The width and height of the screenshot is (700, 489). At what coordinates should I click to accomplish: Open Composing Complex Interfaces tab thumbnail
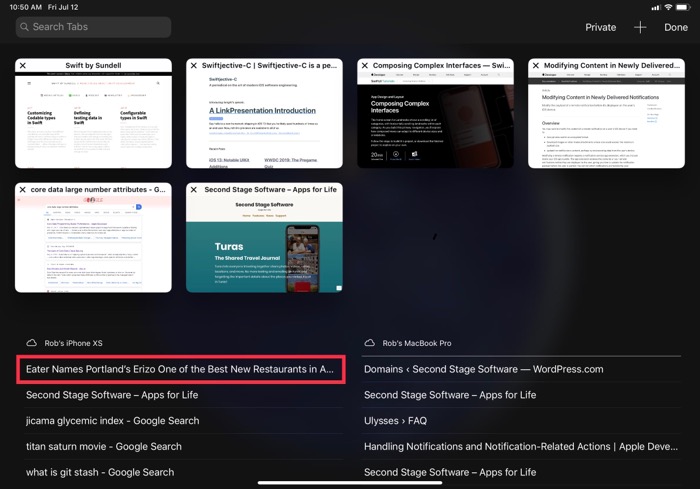pos(435,120)
